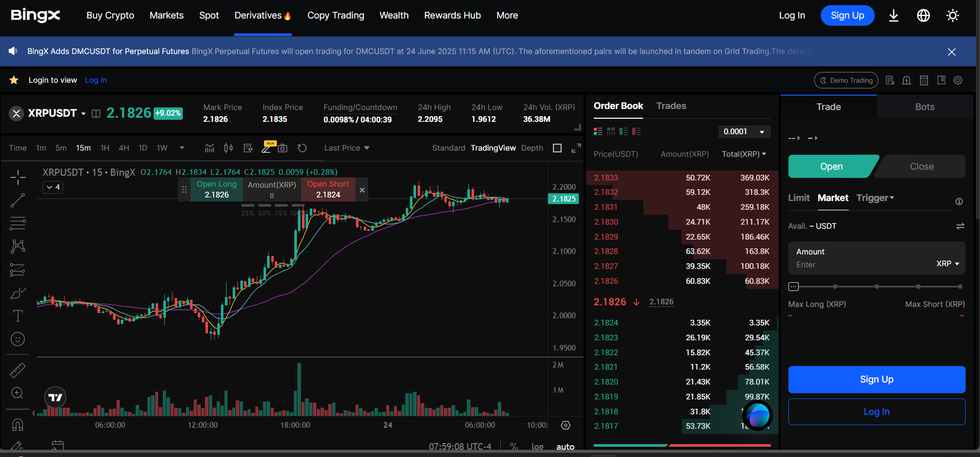Click the amount percentage slider handle
Screen dimensions: 980x457
pos(794,286)
